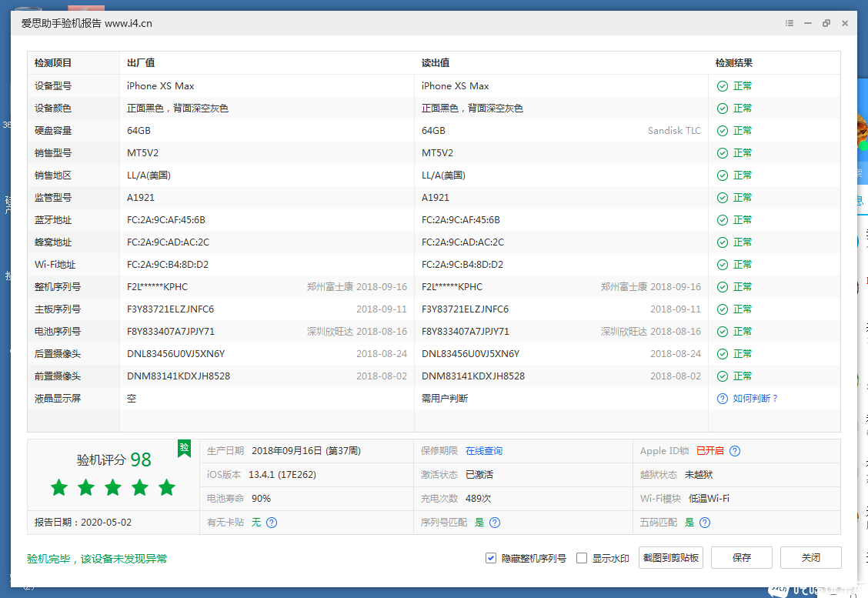The width and height of the screenshot is (868, 598).
Task: Click factory rear camera serial DNL83456U0VJ5XN6Y
Action: tap(176, 354)
